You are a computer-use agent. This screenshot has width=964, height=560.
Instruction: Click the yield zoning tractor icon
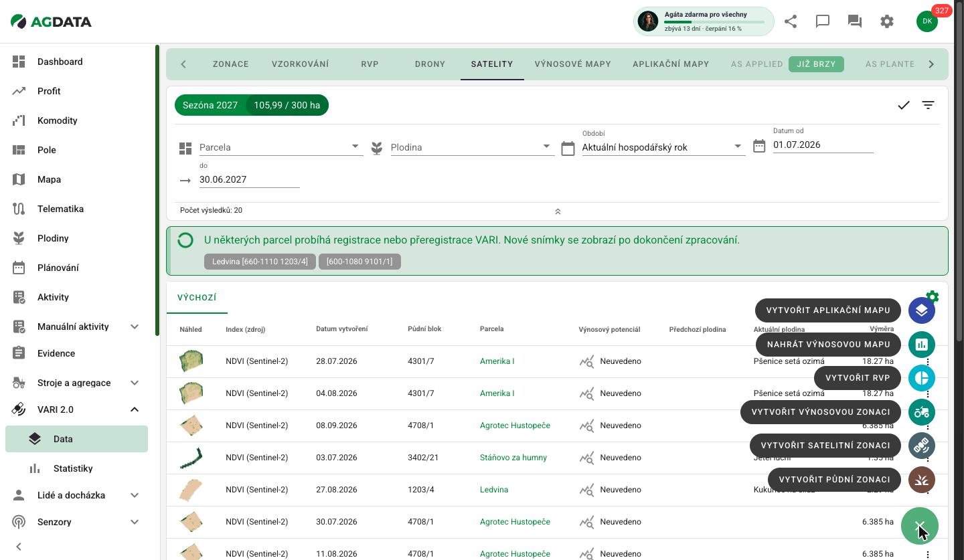[x=922, y=412]
